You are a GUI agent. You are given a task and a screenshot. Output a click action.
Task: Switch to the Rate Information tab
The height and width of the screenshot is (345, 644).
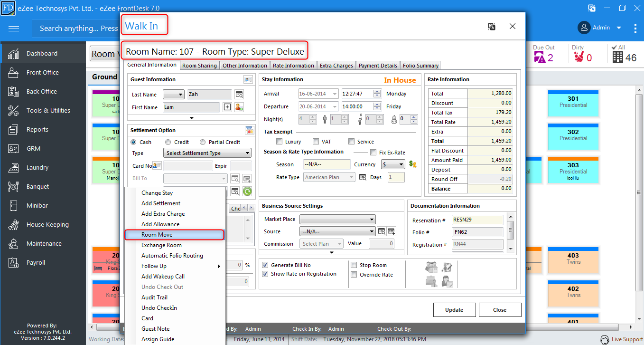(x=293, y=66)
